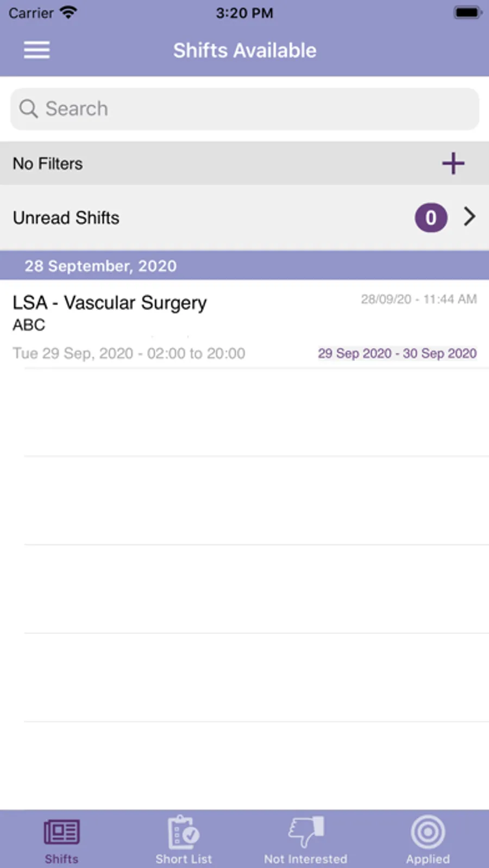Expand Unread Shifts with chevron arrow

[469, 217]
